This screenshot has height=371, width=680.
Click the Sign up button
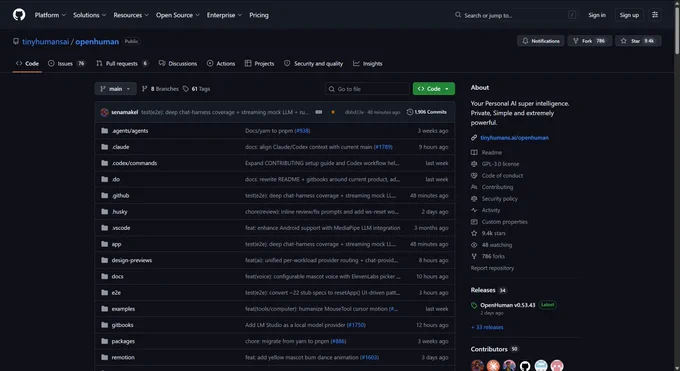[629, 15]
